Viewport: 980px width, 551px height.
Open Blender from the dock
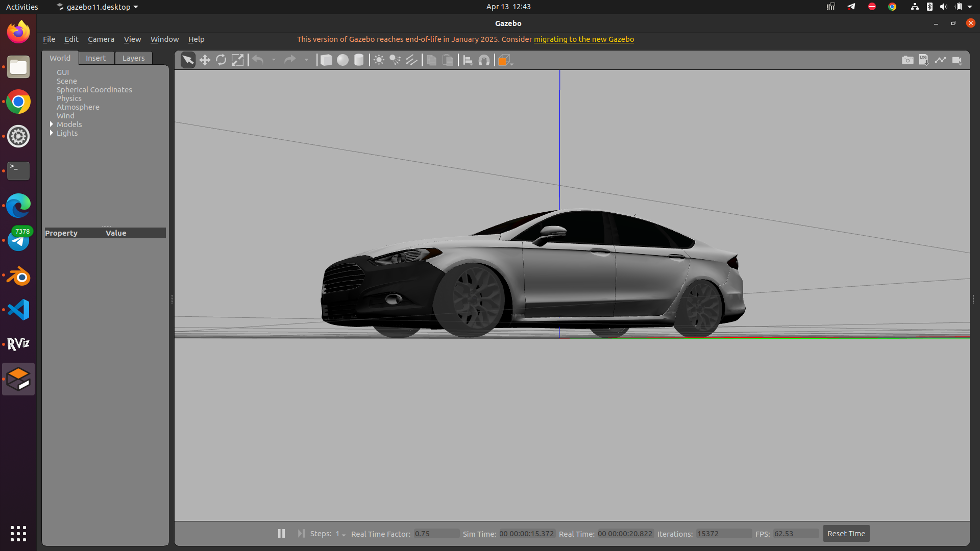[x=18, y=276]
